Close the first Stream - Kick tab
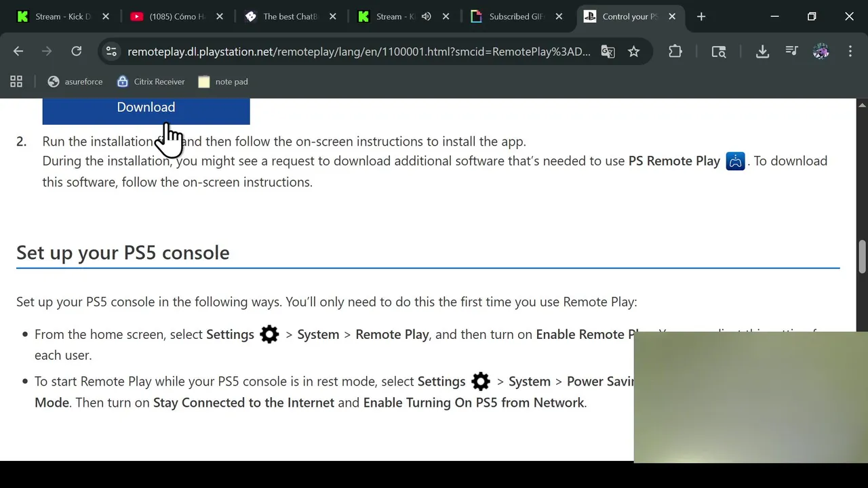This screenshot has height=488, width=868. [x=105, y=16]
